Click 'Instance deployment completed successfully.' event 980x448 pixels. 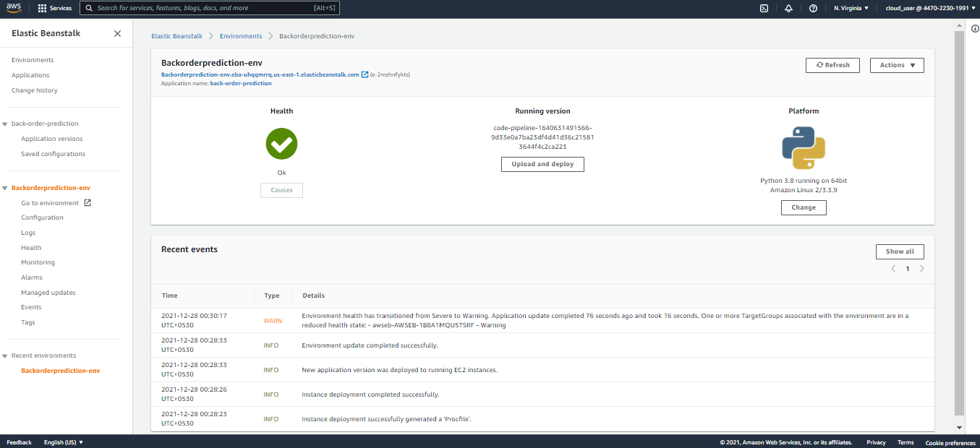coord(370,395)
